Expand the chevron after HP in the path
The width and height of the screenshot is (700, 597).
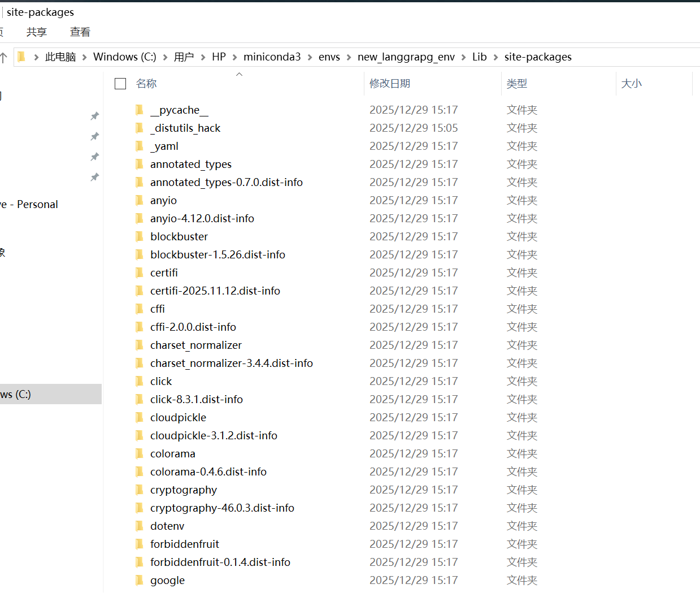234,57
